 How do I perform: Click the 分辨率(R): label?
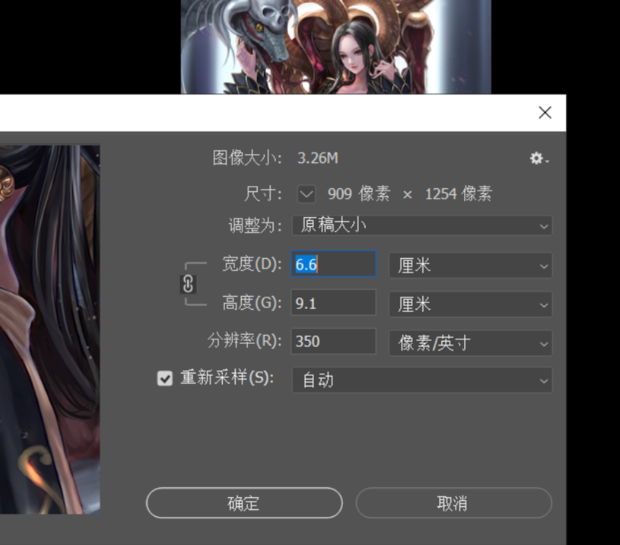pos(245,341)
